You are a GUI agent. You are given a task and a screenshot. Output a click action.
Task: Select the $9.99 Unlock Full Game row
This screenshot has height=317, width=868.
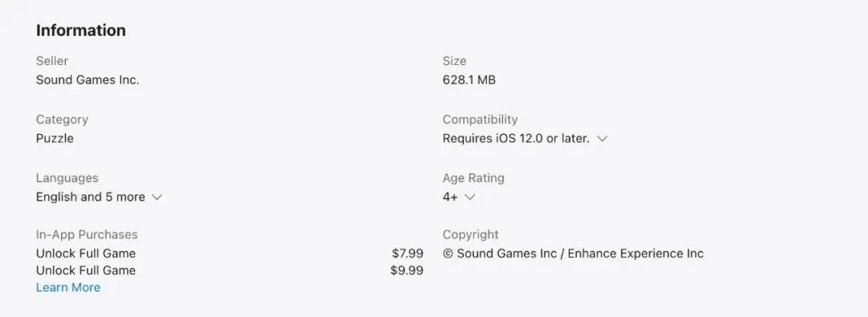tap(230, 270)
